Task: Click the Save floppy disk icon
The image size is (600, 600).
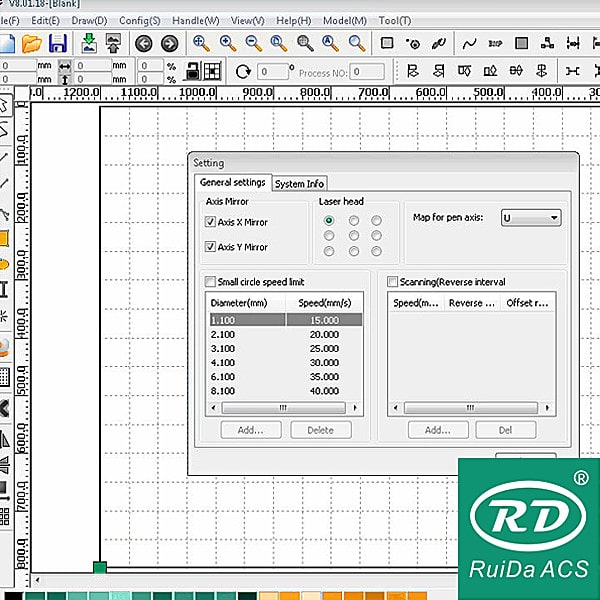Action: pos(58,43)
